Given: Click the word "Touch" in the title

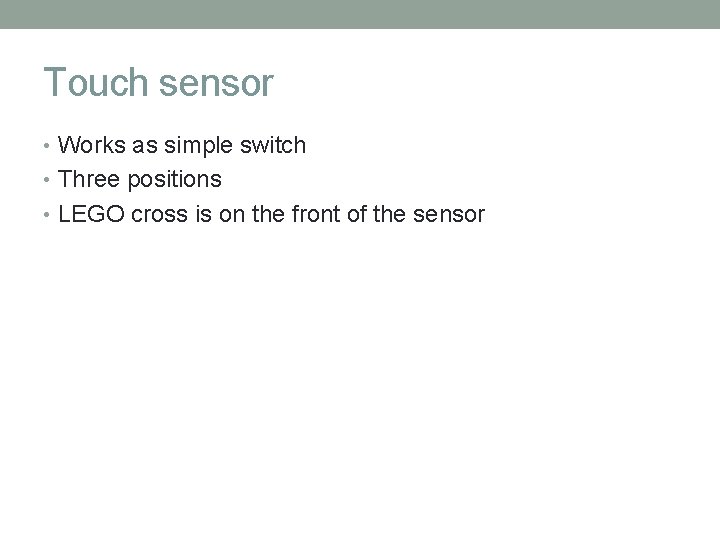Looking at the screenshot, I should (x=95, y=83).
